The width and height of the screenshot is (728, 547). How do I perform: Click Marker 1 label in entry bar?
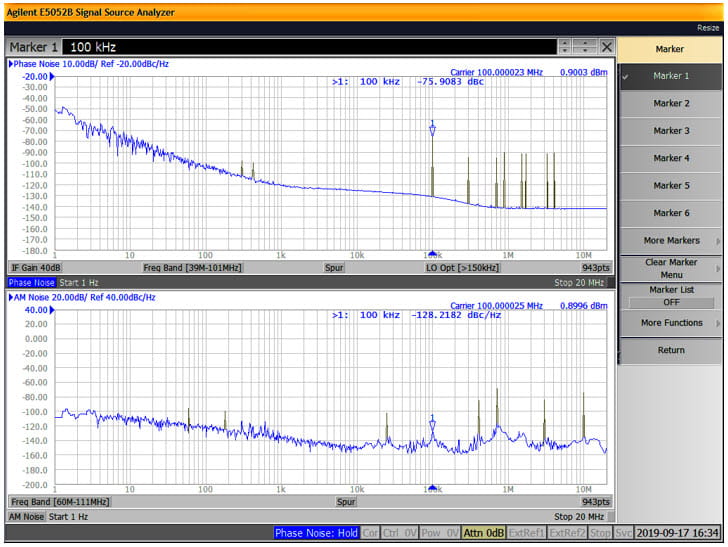[x=33, y=47]
